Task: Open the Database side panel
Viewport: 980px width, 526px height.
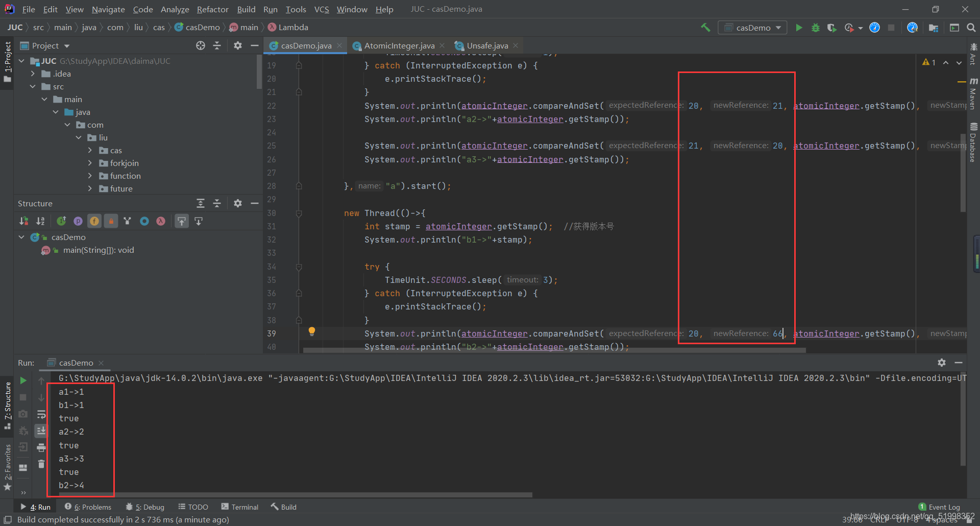Action: [973, 143]
